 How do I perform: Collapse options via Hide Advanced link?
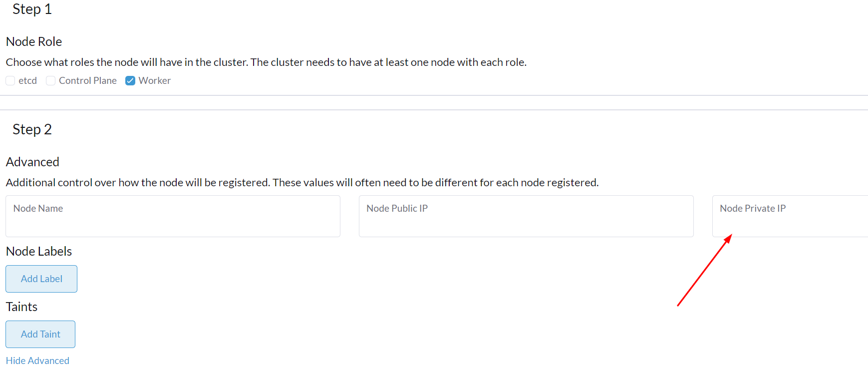pyautogui.click(x=37, y=361)
